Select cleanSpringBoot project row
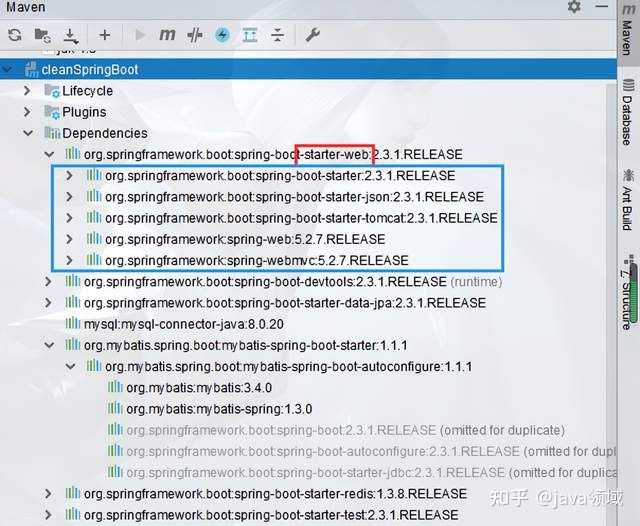640x526 pixels. pos(308,69)
